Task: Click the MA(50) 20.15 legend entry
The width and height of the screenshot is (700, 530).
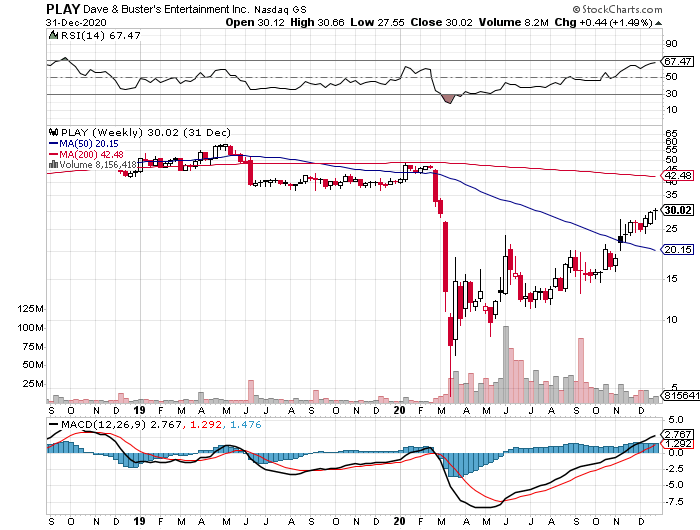Action: [x=89, y=144]
